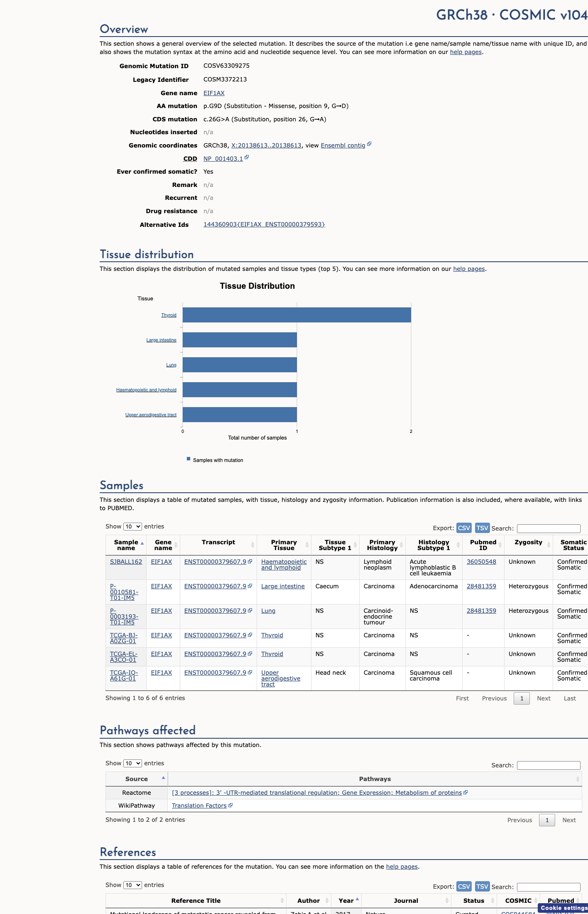Screen dimensions: 588x914
Task: Export Samples table as CSV
Action: tap(464, 528)
